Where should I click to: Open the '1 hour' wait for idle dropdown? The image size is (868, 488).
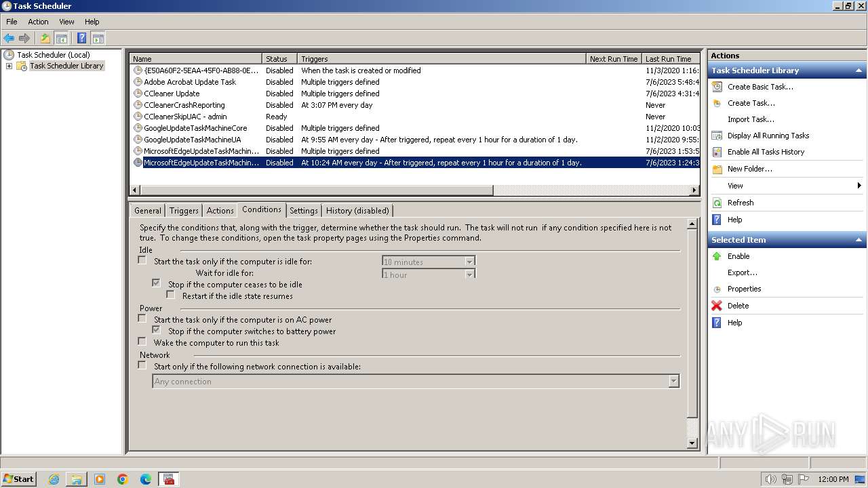[x=469, y=274]
